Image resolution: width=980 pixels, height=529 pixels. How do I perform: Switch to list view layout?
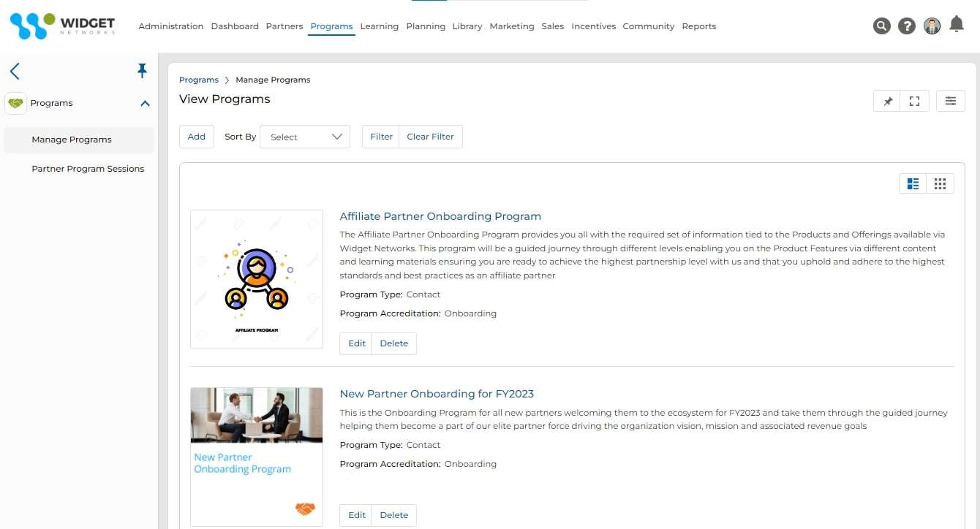(x=913, y=183)
